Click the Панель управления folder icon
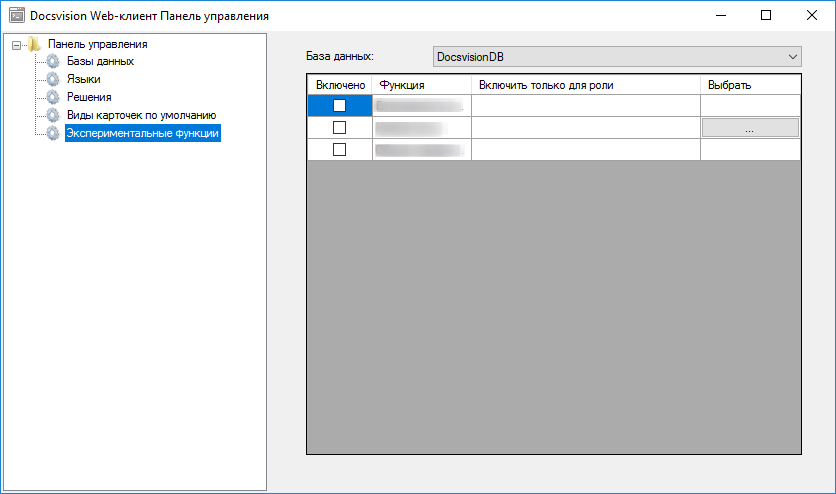Screen dimensions: 836x494 35,44
